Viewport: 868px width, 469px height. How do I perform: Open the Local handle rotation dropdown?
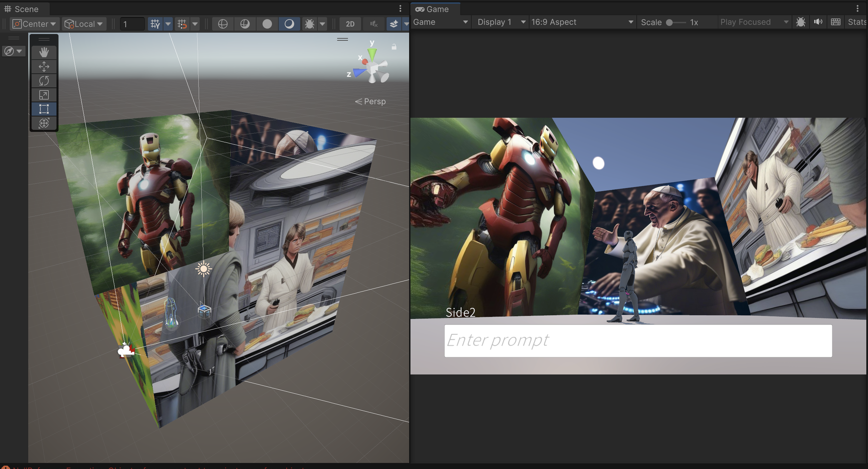point(84,24)
